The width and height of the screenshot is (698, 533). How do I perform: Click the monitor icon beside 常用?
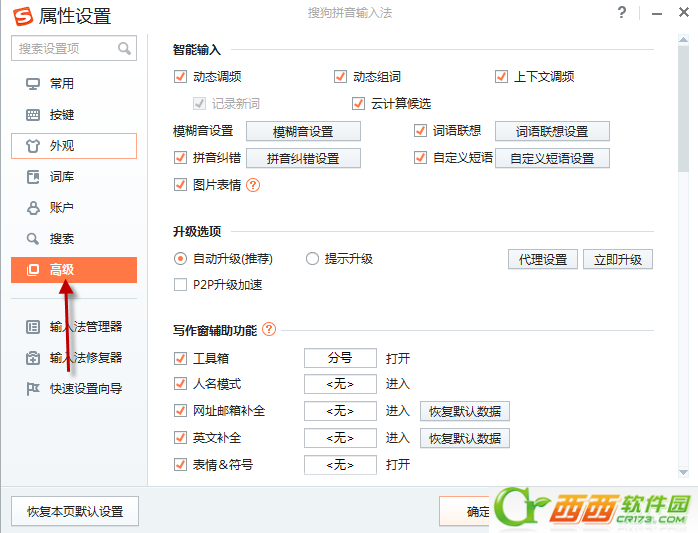point(32,84)
